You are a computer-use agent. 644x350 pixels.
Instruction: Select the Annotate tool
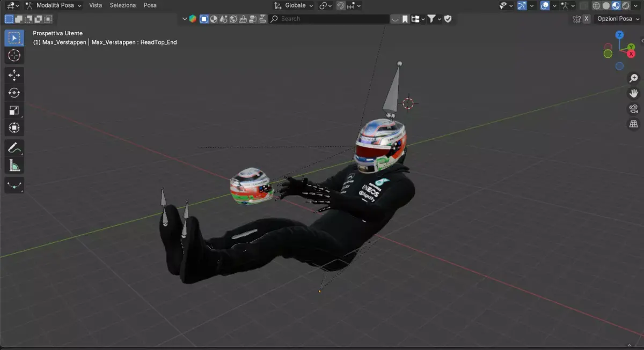point(14,147)
